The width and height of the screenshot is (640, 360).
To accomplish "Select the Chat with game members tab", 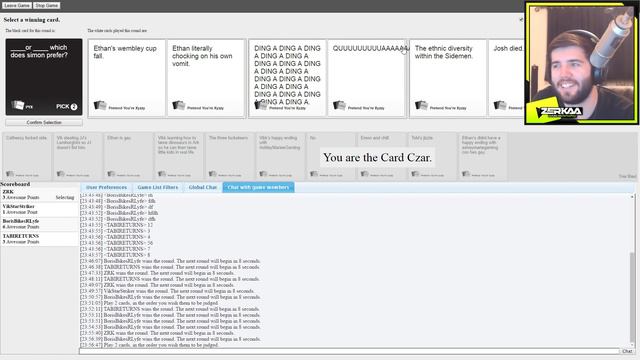I will pos(258,187).
